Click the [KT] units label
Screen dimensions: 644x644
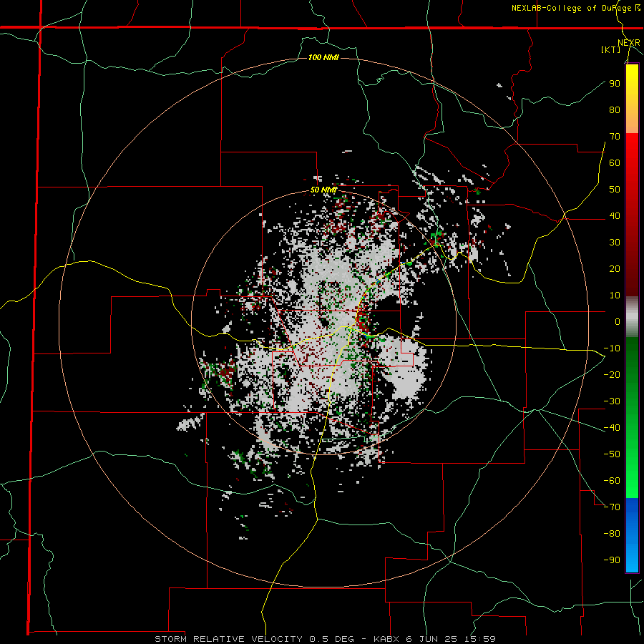tap(611, 49)
